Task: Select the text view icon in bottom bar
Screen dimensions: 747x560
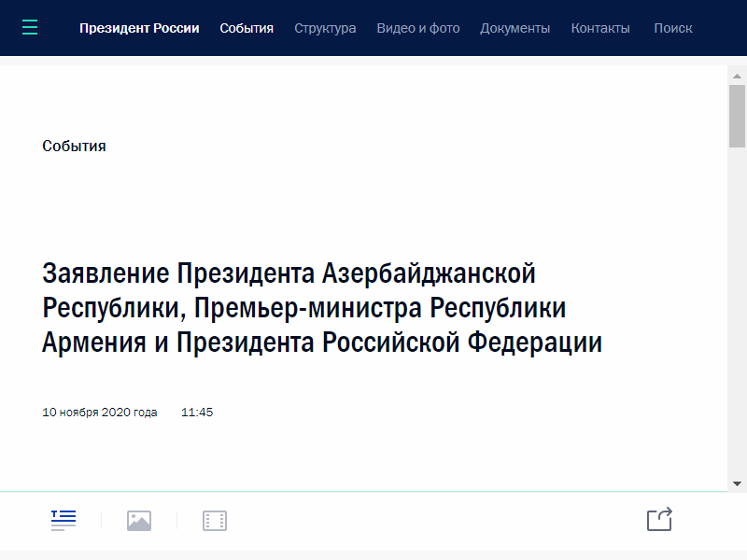Action: [x=63, y=520]
